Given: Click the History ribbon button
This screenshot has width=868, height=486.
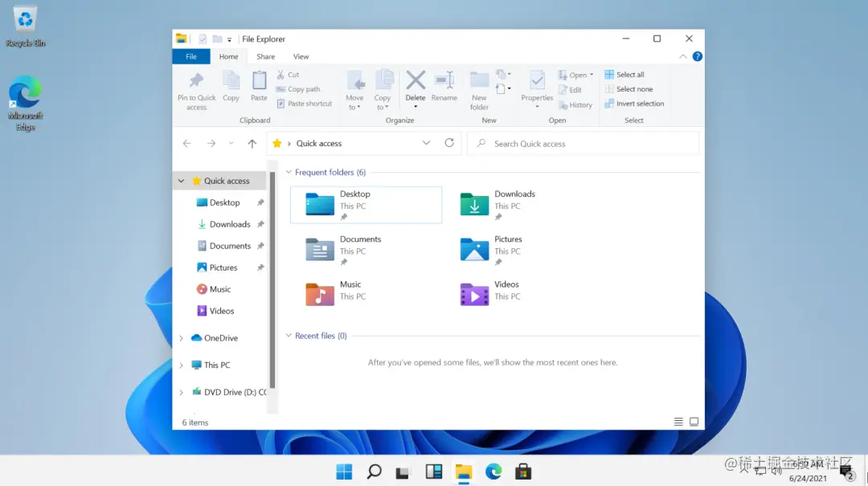Looking at the screenshot, I should [x=575, y=104].
